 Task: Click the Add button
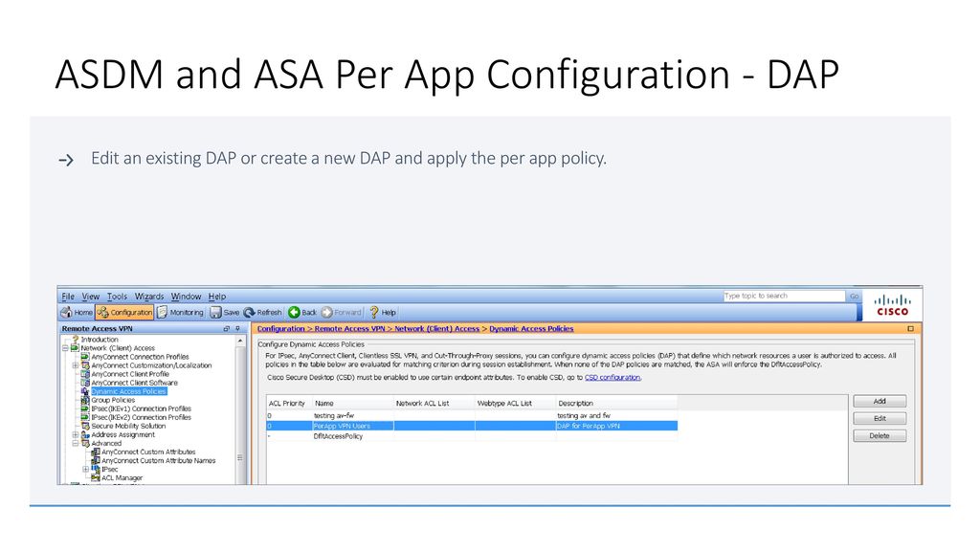880,401
